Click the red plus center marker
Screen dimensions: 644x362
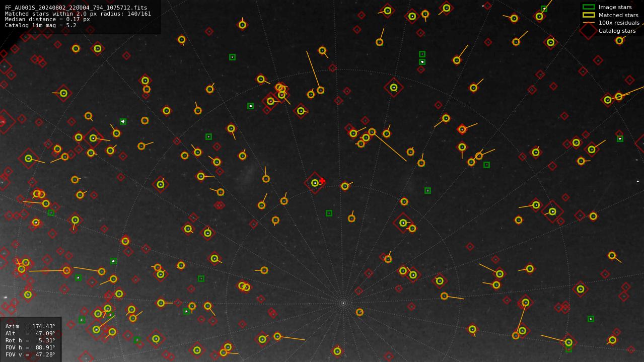(322, 181)
